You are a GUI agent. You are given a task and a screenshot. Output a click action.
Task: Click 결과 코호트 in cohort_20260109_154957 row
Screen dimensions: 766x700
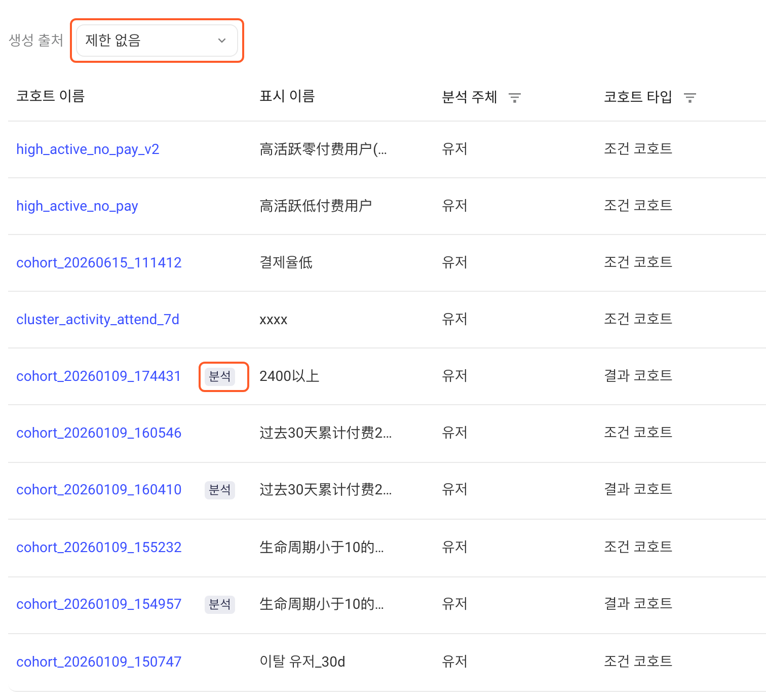[638, 604]
